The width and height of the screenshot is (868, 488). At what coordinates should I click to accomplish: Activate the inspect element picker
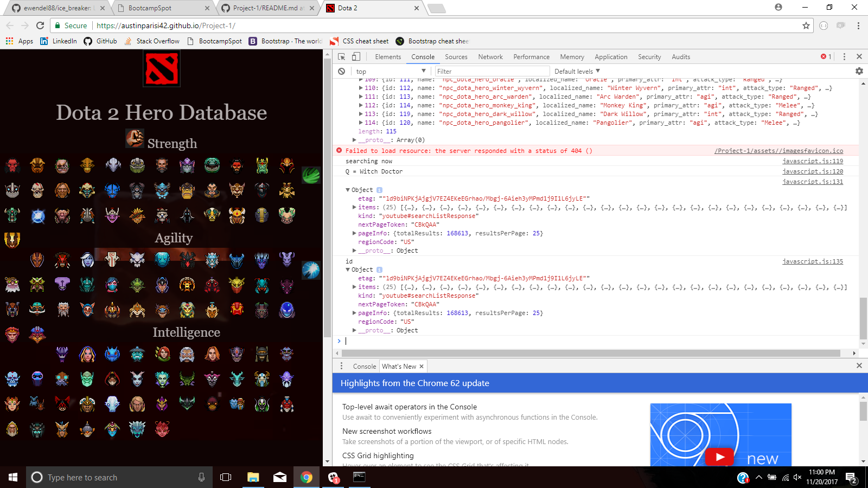(x=341, y=56)
